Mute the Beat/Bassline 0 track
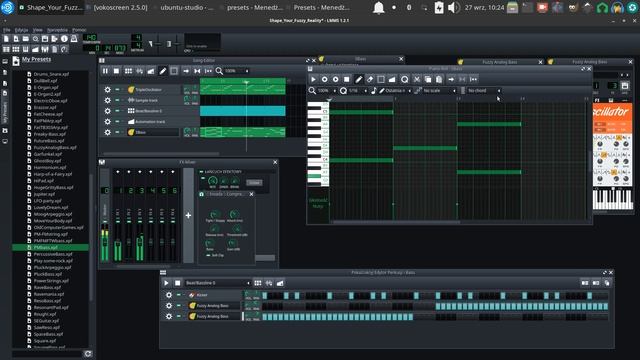The height and width of the screenshot is (360, 640). pos(117,111)
